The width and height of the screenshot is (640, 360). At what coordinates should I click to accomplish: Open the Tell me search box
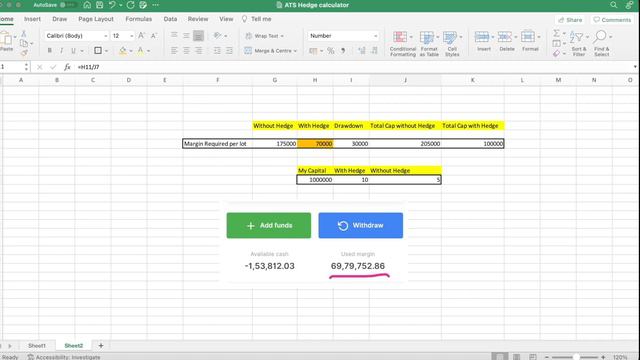(x=257, y=19)
